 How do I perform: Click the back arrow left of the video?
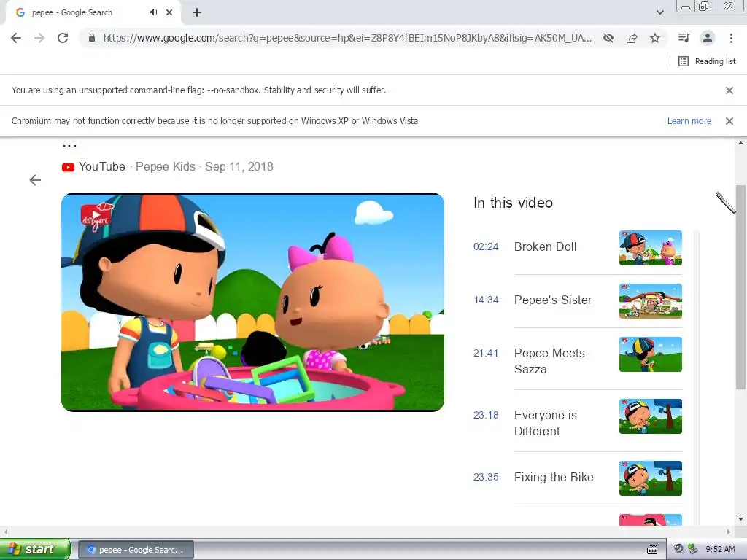click(x=35, y=180)
